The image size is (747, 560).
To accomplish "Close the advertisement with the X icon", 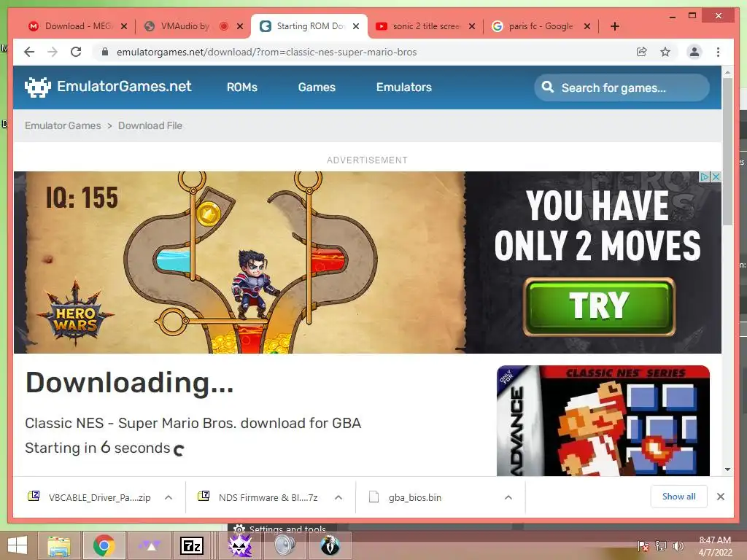I will (716, 176).
